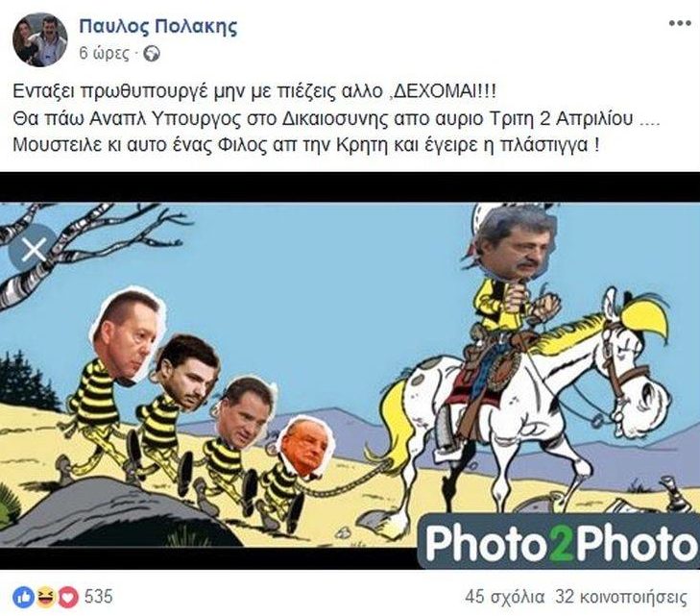Screen dimensions: 700x616
Task: Open the profile picture of Παυλος Πολακης
Action: [x=40, y=39]
